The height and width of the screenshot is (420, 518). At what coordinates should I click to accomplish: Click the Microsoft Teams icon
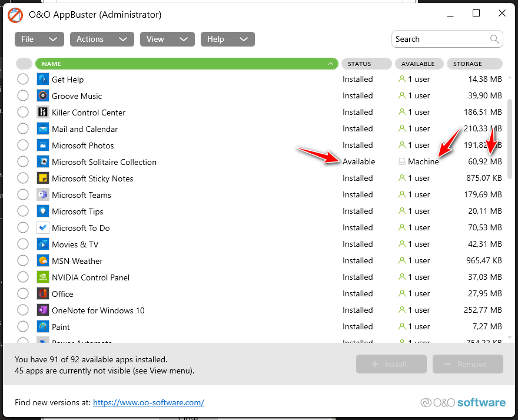click(x=42, y=195)
